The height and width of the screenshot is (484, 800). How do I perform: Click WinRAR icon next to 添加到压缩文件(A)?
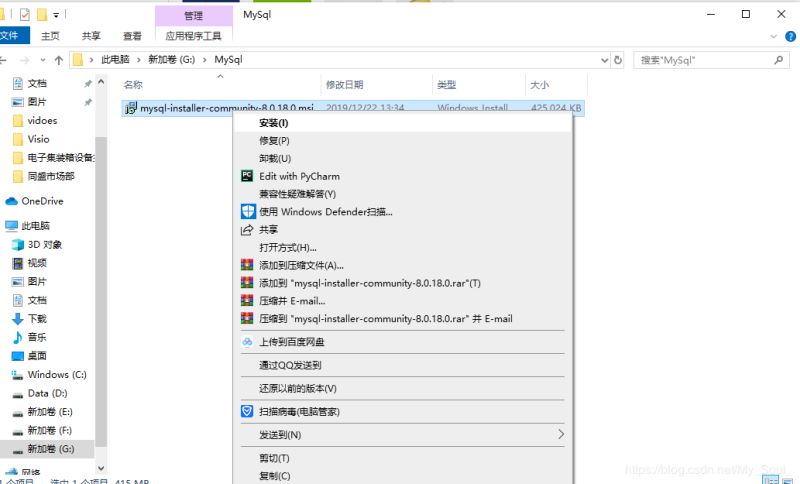247,265
